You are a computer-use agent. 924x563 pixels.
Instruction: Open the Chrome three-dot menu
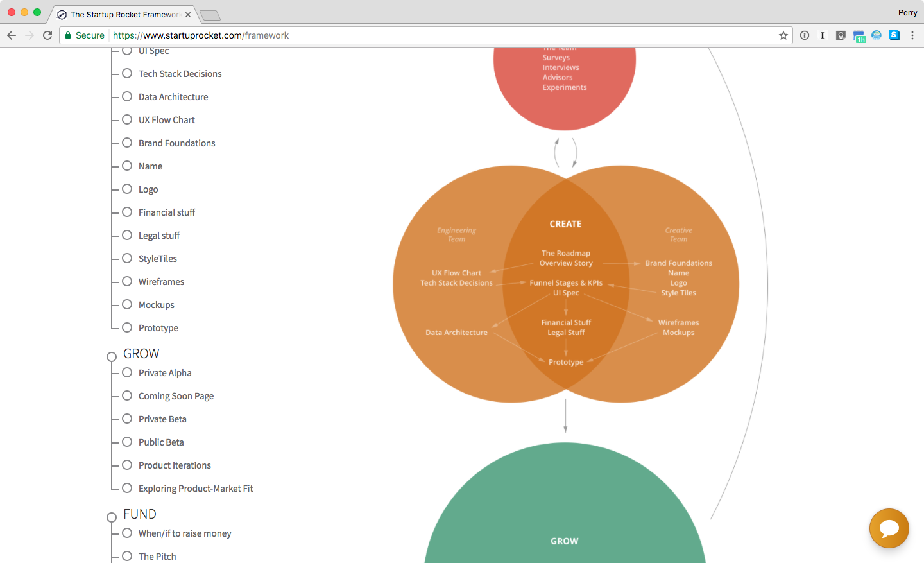[x=912, y=35]
